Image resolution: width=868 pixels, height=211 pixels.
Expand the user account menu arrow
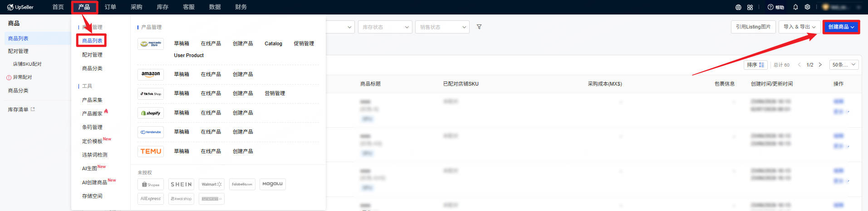click(858, 7)
